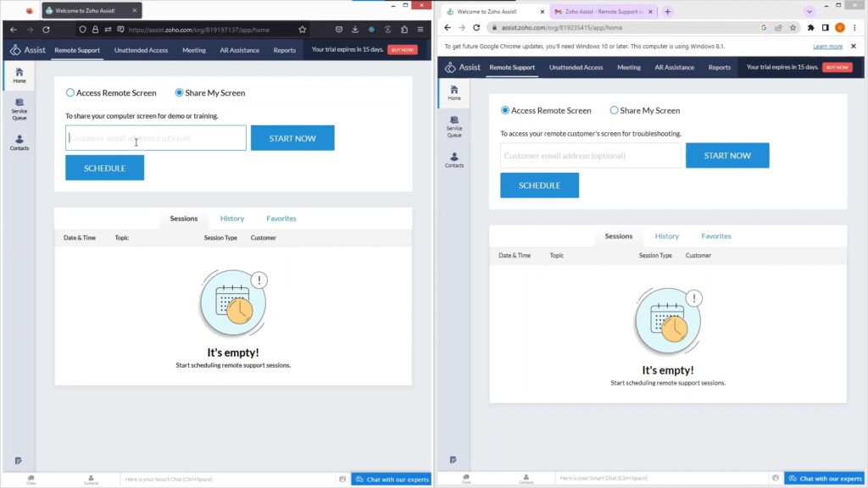This screenshot has width=868, height=488.
Task: Click the customer email address input field
Action: (155, 136)
